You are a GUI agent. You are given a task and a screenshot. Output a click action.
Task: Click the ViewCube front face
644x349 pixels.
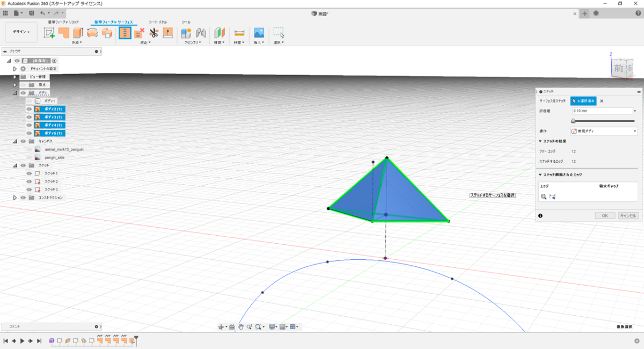[618, 68]
